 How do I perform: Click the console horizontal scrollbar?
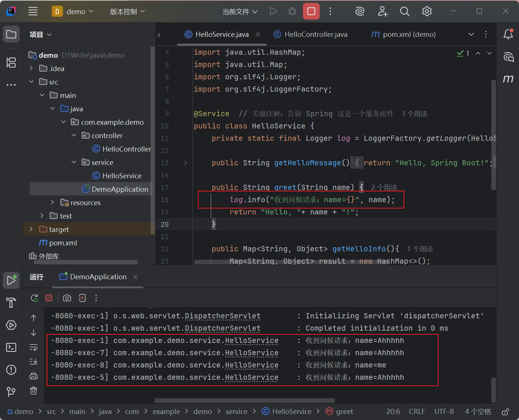click(245, 401)
